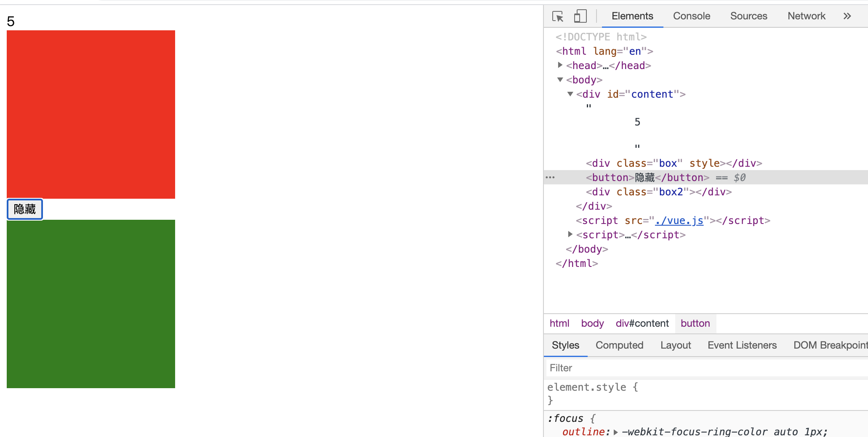Select the closing </html> tag line
868x437 pixels.
[577, 264]
